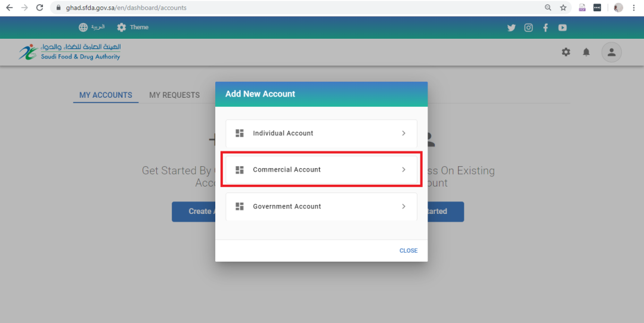Click the Facebook icon in header
Viewport: 644px width, 323px height.
[546, 27]
